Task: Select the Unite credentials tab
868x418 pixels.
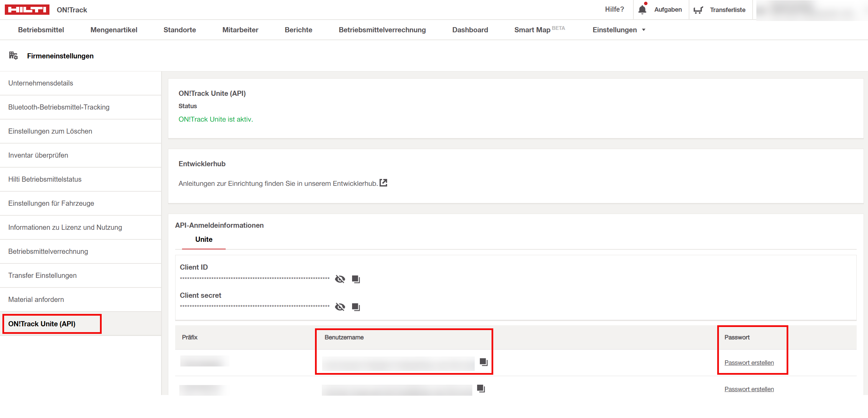Action: [204, 239]
